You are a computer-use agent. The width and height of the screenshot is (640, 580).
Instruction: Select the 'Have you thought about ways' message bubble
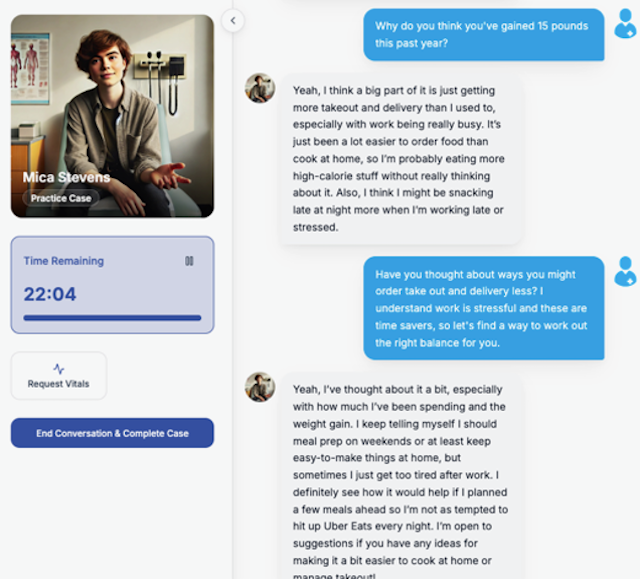point(484,308)
